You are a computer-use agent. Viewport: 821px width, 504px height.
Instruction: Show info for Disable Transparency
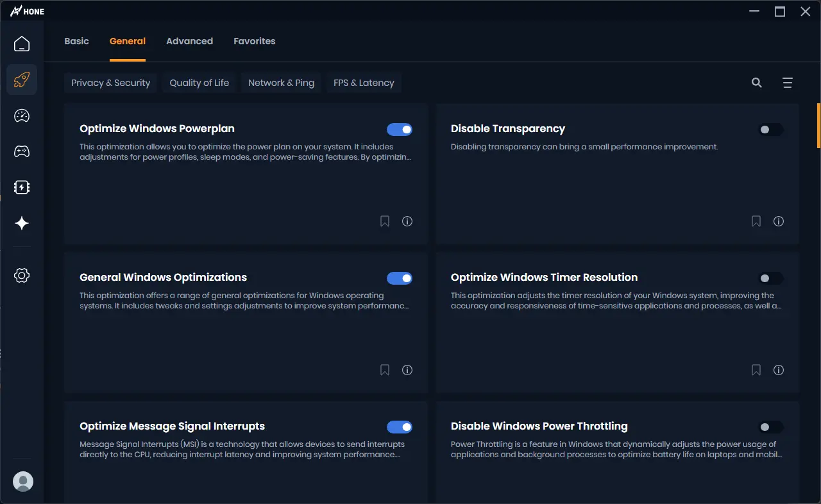point(779,221)
